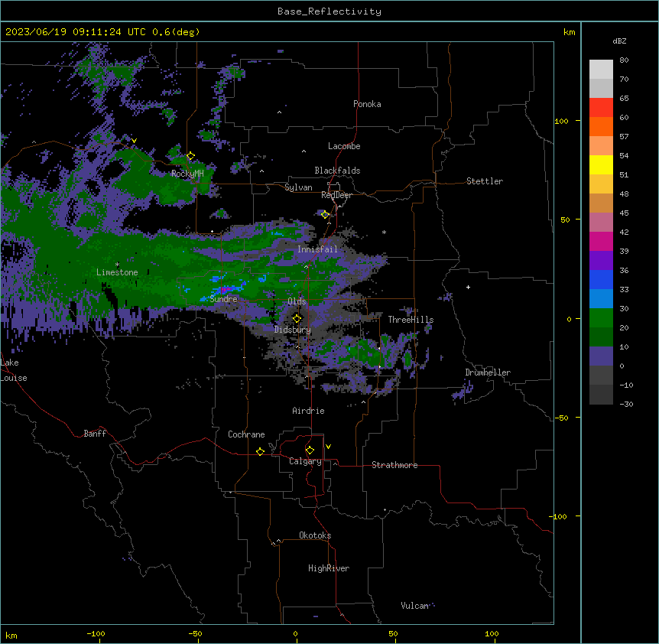Click the Sylvan city label

[298, 187]
